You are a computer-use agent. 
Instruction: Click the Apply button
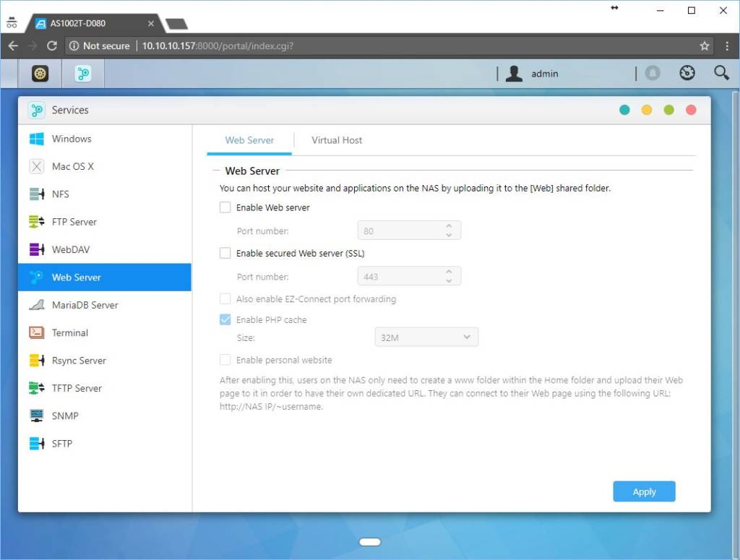(644, 491)
